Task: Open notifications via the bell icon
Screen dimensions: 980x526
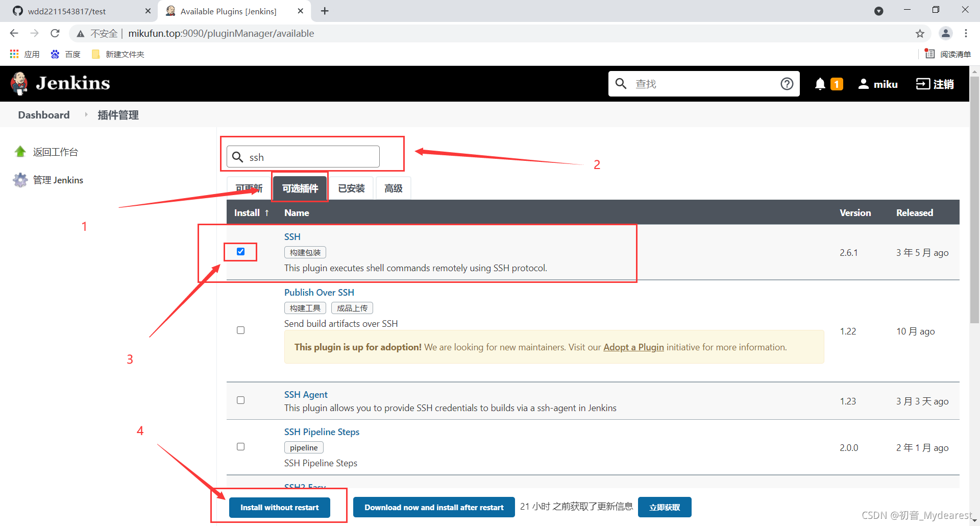Action: pos(820,84)
